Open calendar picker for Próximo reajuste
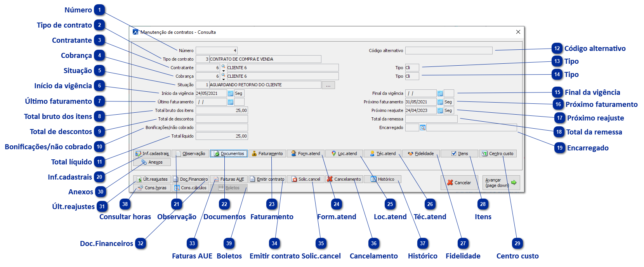Viewport: 644px width, 267px height. pos(440,110)
